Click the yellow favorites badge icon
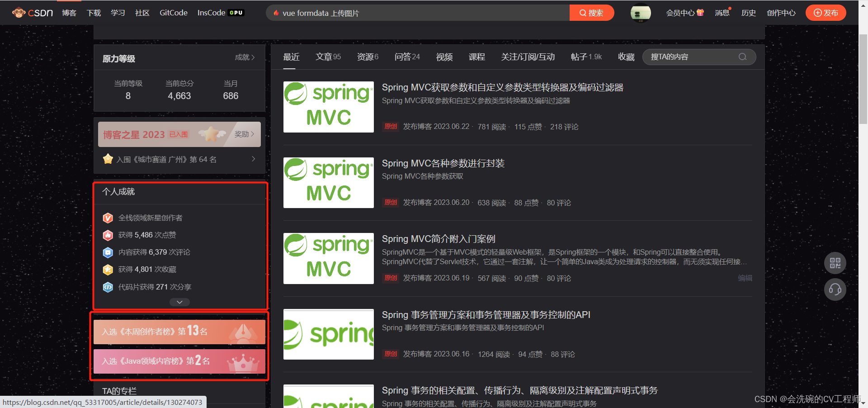This screenshot has width=868, height=408. click(108, 270)
